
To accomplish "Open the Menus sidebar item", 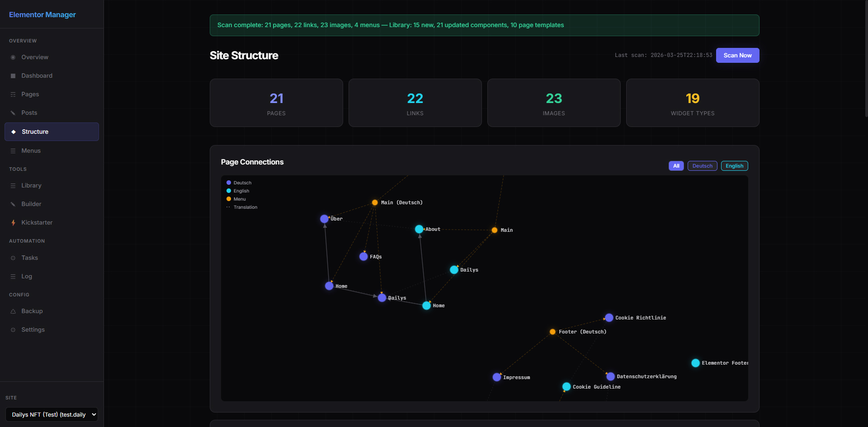I will pyautogui.click(x=31, y=151).
